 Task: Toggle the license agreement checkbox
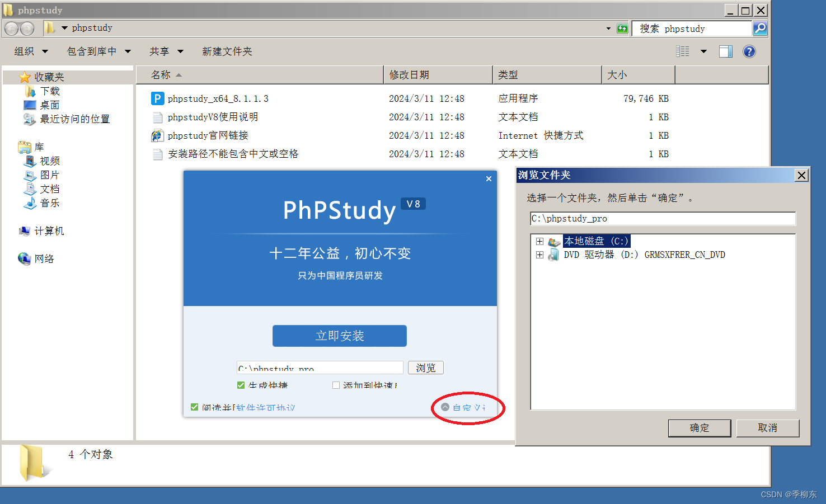click(x=194, y=407)
